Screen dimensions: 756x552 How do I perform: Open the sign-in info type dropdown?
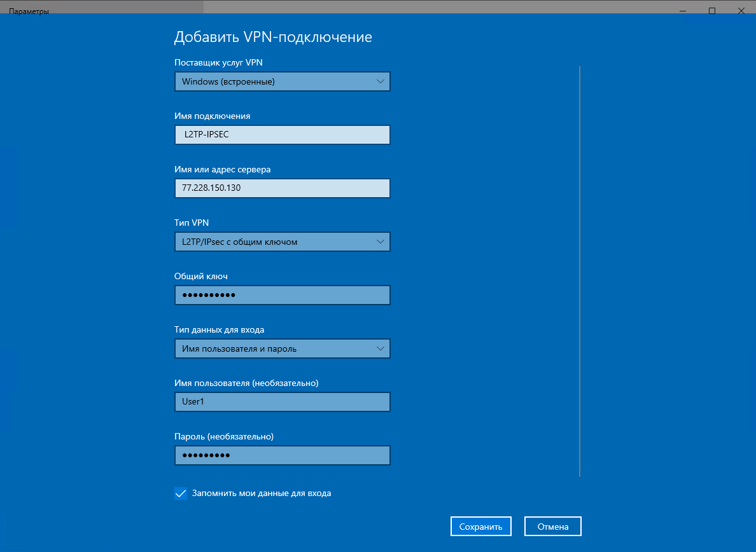[x=282, y=348]
